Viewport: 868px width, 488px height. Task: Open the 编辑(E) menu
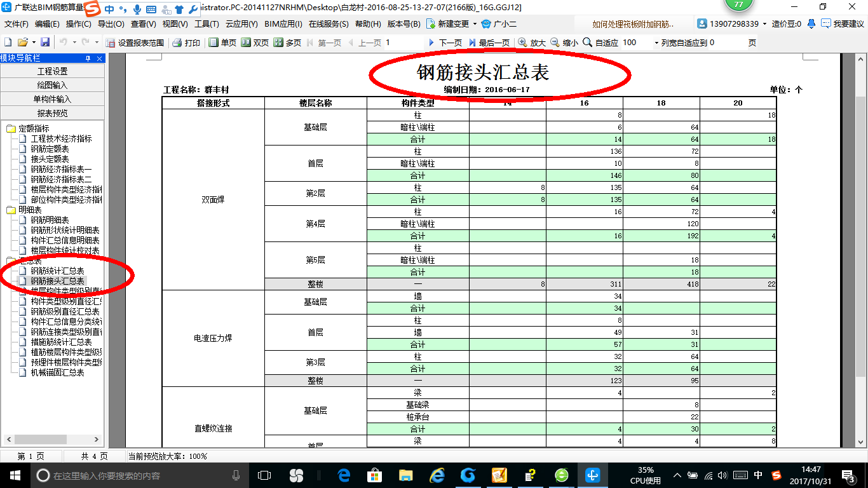47,24
